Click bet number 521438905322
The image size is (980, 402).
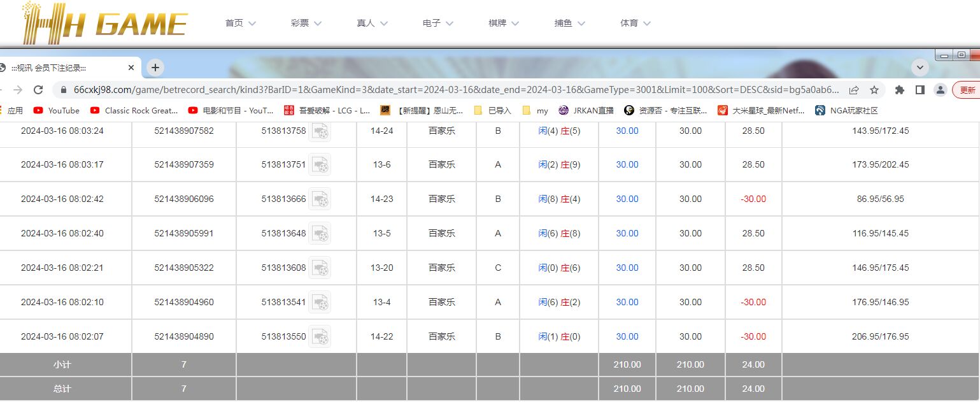pos(184,268)
